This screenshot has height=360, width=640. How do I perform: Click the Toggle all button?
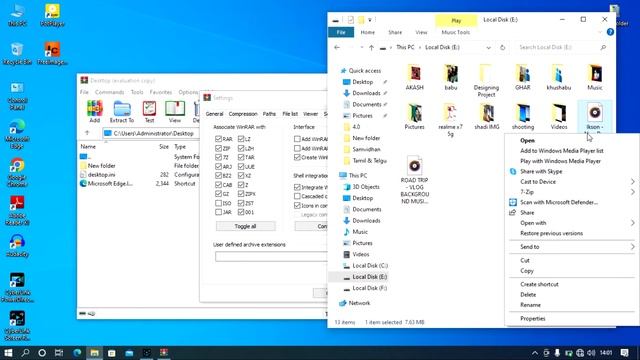click(245, 226)
